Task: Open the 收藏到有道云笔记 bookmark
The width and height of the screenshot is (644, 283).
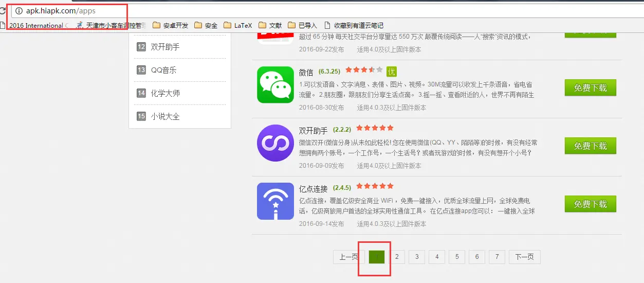Action: [354, 25]
